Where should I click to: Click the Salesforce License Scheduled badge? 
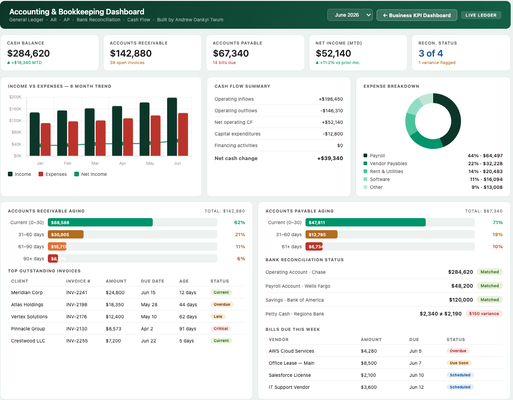tap(460, 375)
